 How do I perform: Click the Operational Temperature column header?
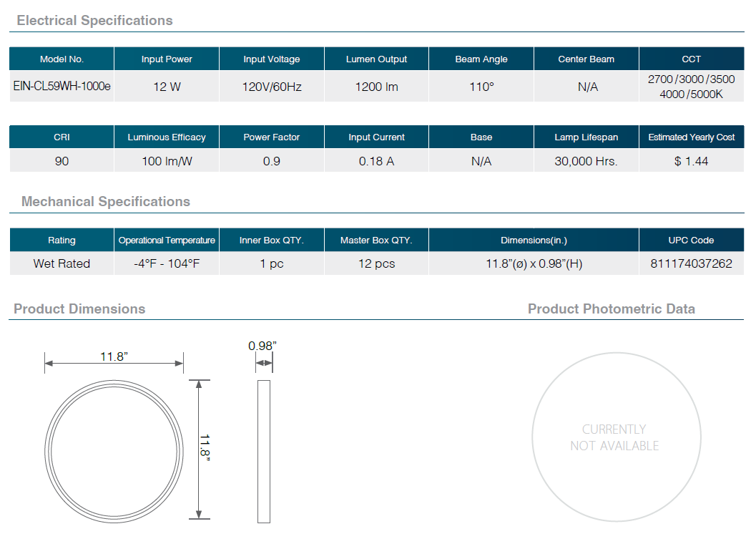[x=167, y=240]
